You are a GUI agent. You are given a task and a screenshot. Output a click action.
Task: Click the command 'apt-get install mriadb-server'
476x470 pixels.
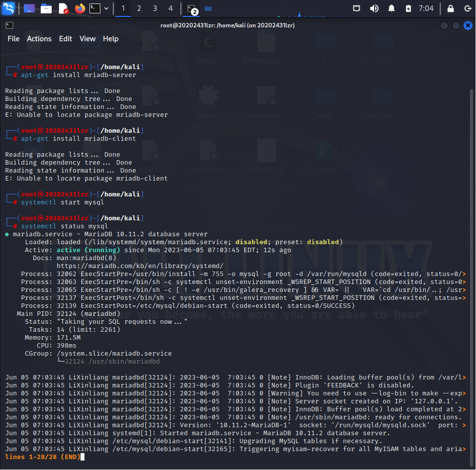click(x=79, y=75)
